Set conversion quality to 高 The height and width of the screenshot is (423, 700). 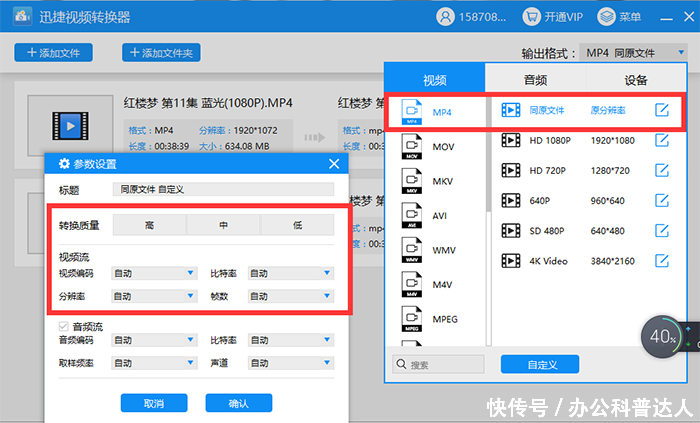[149, 225]
